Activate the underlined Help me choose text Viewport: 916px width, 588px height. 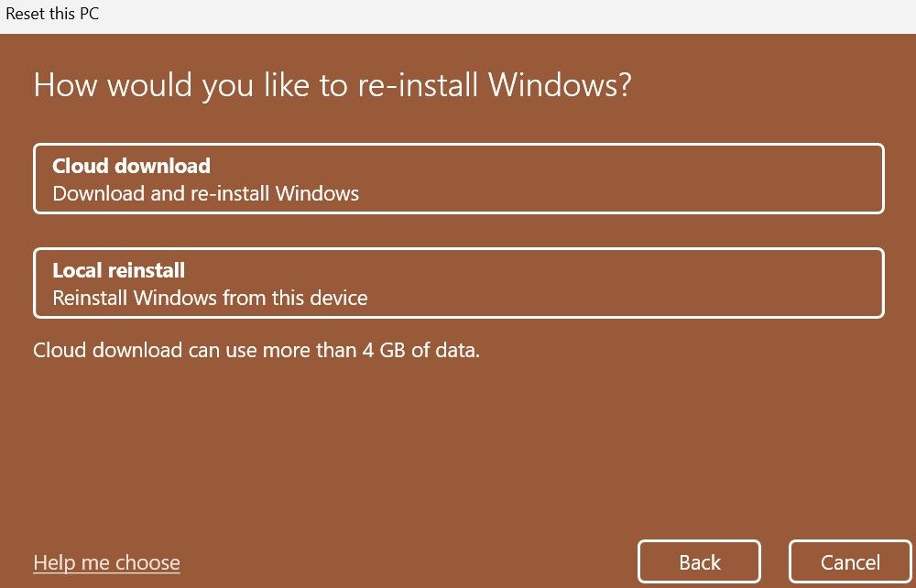(105, 561)
